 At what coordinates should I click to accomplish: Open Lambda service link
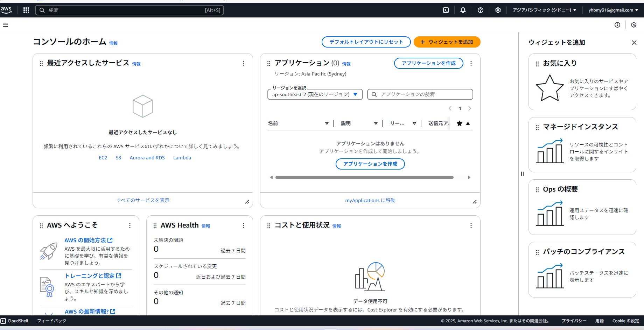pyautogui.click(x=182, y=158)
